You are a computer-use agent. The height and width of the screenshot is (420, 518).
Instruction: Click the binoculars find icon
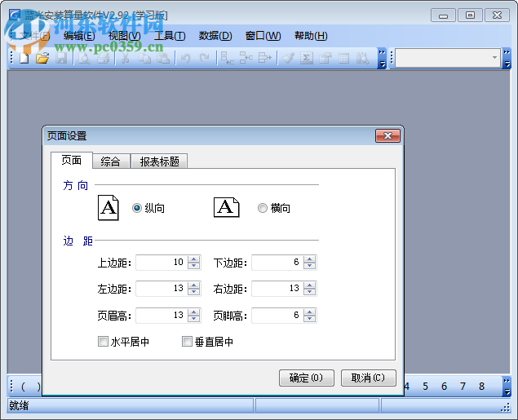pyautogui.click(x=363, y=59)
